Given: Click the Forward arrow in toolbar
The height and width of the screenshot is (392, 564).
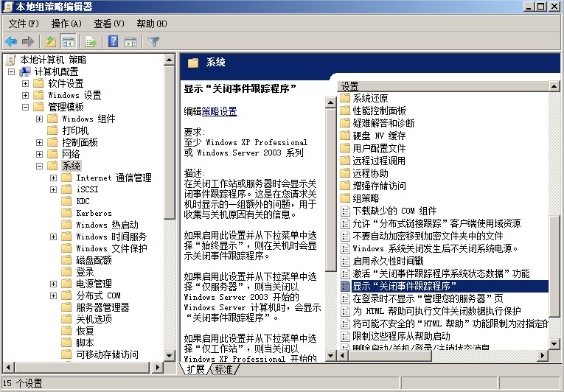Looking at the screenshot, I should [x=28, y=41].
